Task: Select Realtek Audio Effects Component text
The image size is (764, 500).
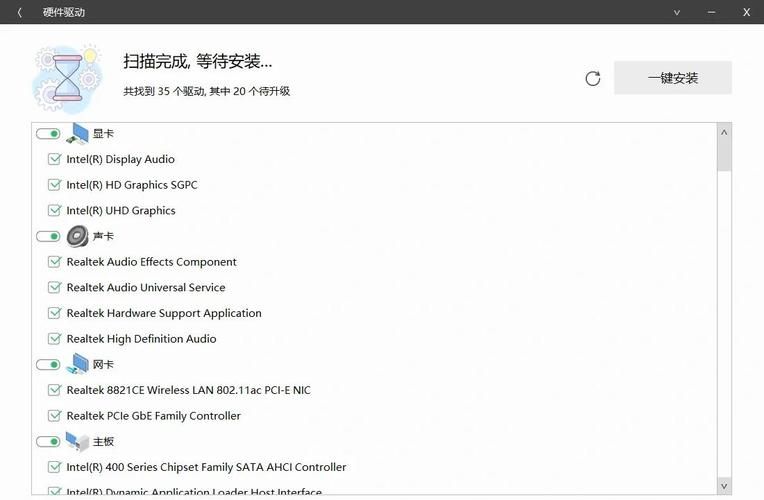Action: [152, 262]
